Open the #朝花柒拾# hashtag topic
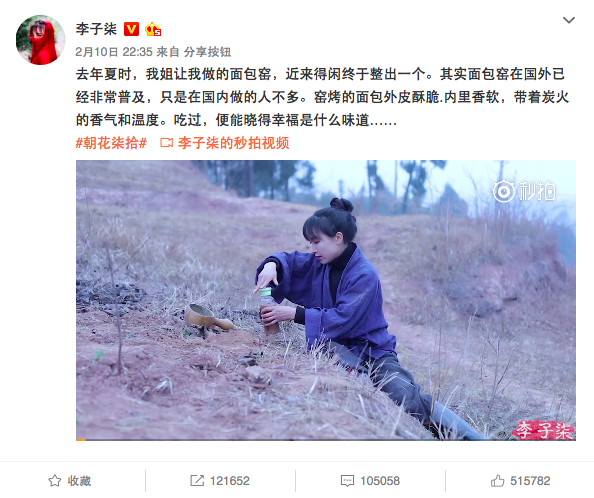594x498 pixels. tap(111, 143)
